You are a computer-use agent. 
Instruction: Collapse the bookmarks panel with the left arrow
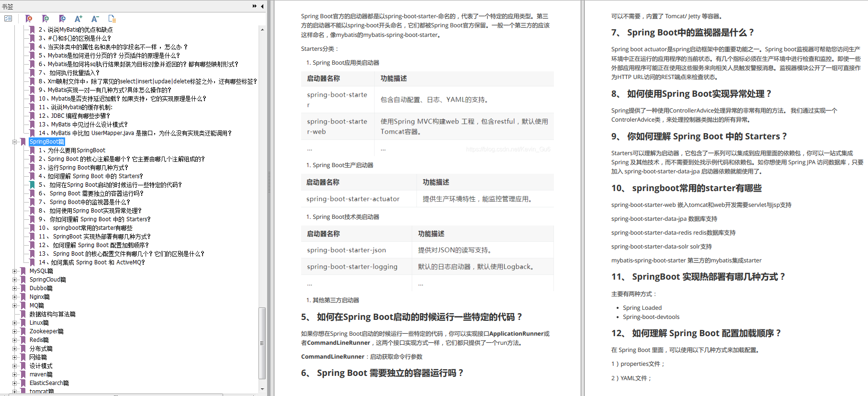coord(262,6)
